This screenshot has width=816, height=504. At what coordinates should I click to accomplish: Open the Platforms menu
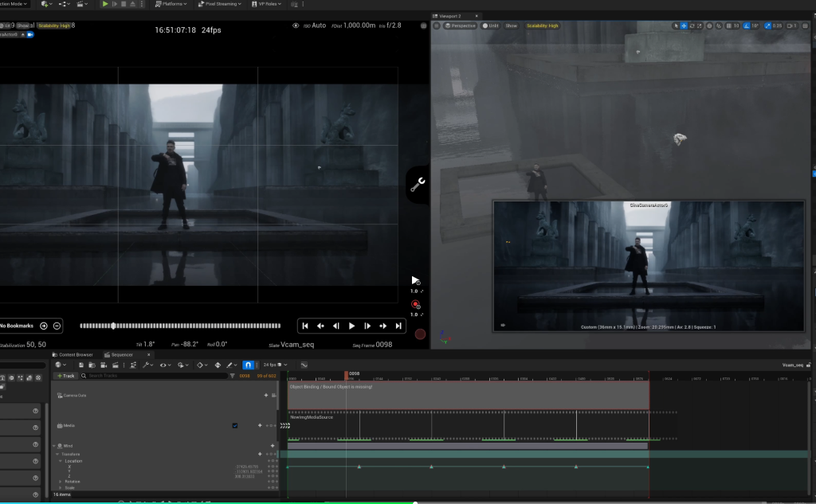(171, 4)
